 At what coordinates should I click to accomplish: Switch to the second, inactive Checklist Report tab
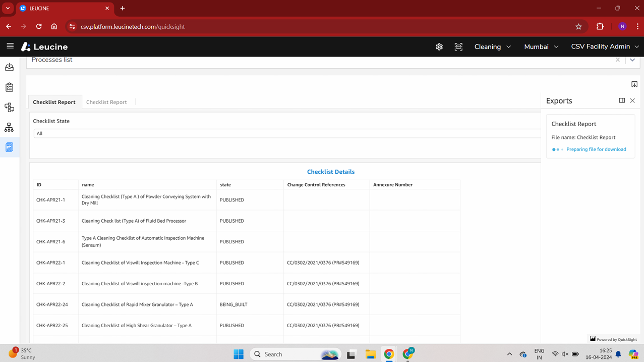[106, 102]
